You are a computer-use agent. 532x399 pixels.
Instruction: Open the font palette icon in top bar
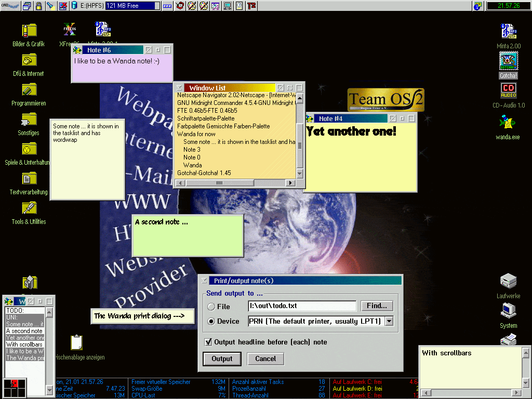tap(216, 6)
